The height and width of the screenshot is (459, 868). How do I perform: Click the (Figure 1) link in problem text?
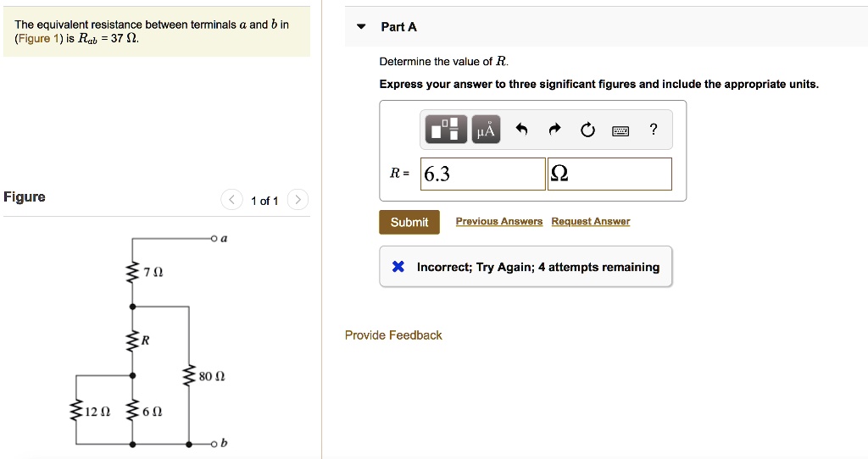(33, 39)
